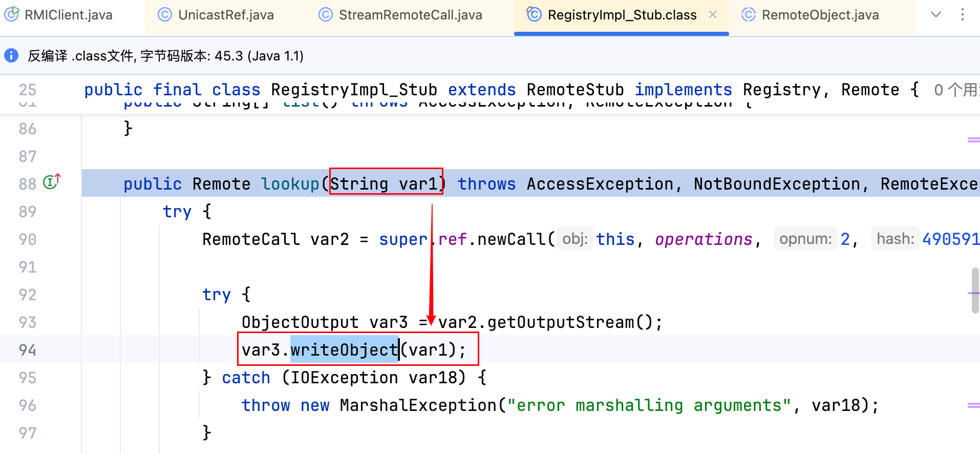Expand the hidden tabs dropdown chevron
Screen dimensions: 980x454
coord(936,15)
